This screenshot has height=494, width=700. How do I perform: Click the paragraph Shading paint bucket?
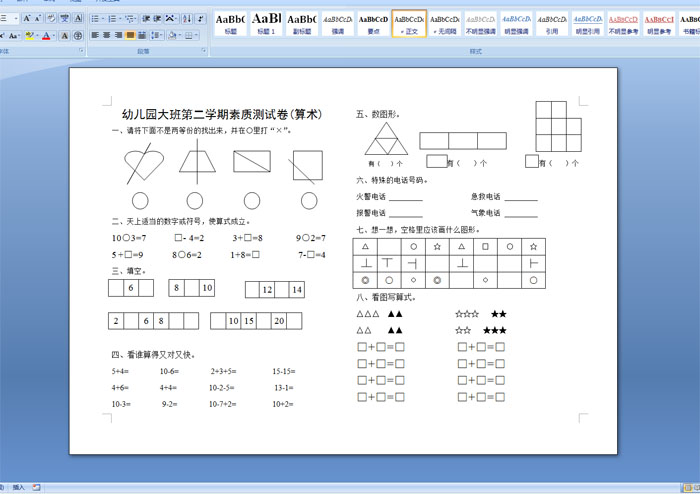(171, 35)
